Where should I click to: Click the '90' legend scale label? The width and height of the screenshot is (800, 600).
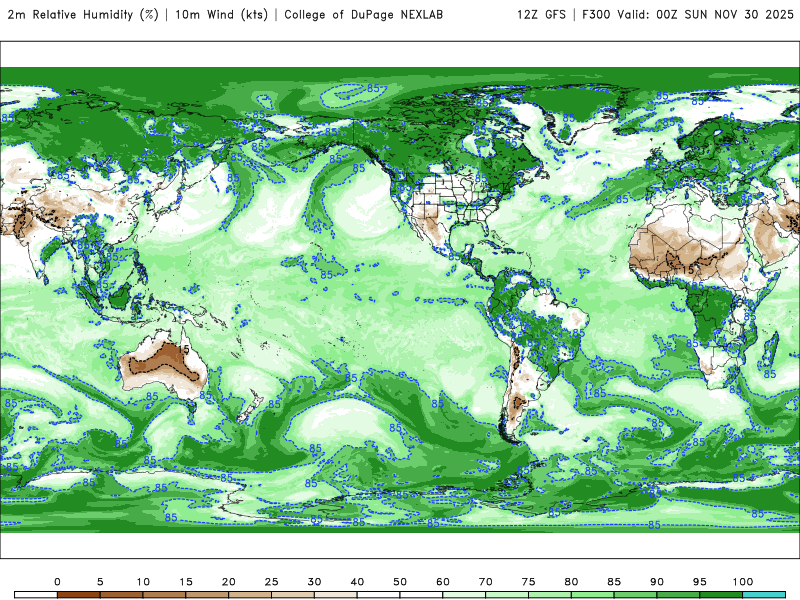coord(657,582)
